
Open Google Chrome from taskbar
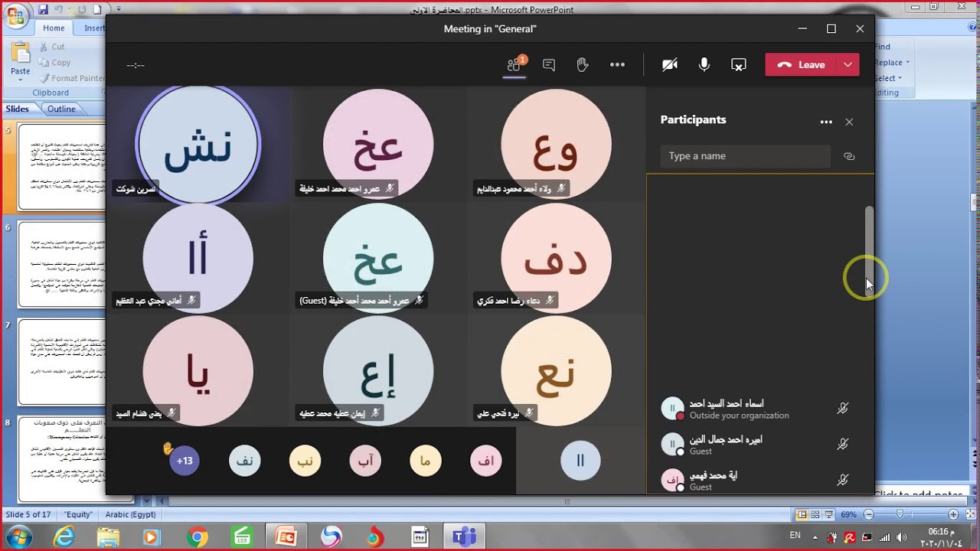pyautogui.click(x=197, y=537)
